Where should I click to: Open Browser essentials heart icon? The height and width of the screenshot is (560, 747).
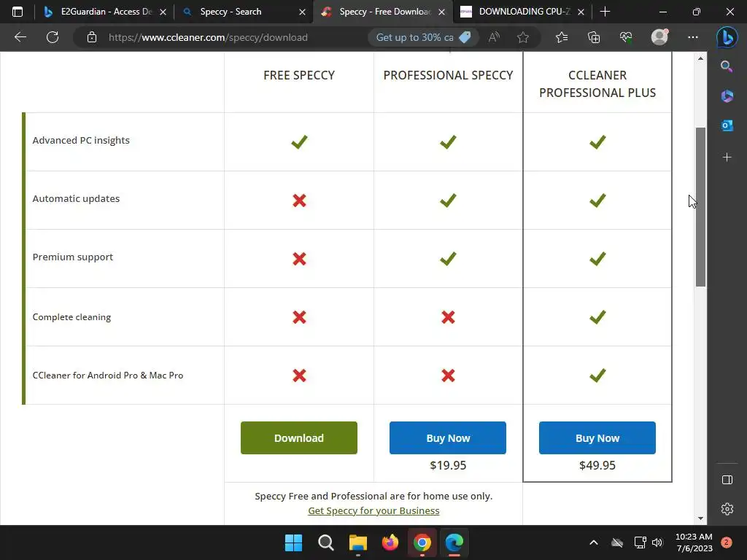[x=625, y=37]
